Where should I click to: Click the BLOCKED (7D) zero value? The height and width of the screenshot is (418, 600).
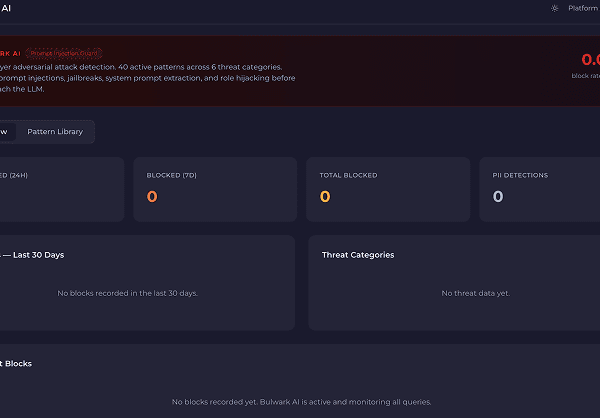tap(152, 196)
